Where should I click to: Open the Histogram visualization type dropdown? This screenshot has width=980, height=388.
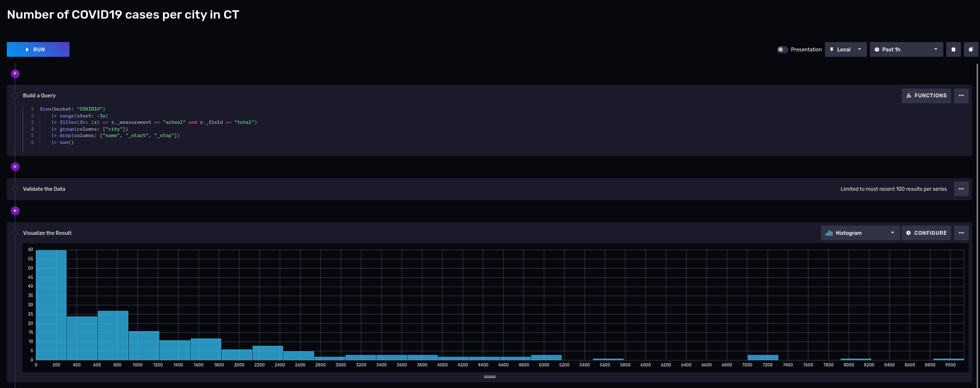pos(860,233)
